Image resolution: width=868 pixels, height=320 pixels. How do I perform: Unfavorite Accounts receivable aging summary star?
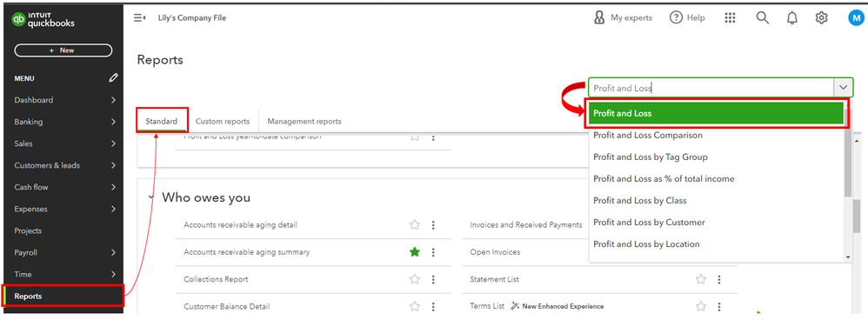[x=415, y=252]
